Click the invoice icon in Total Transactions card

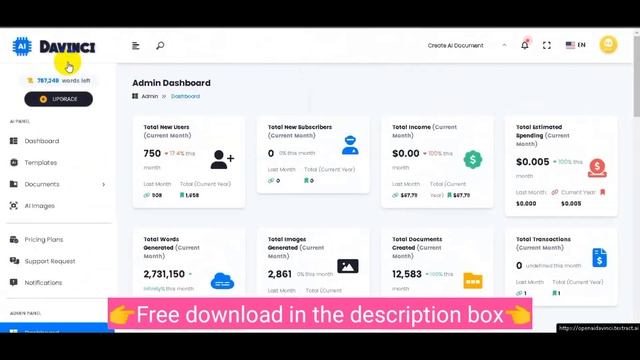click(599, 258)
